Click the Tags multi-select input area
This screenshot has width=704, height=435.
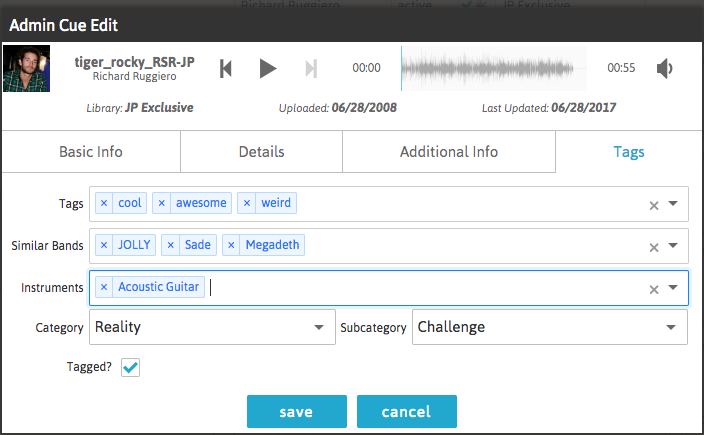(389, 204)
